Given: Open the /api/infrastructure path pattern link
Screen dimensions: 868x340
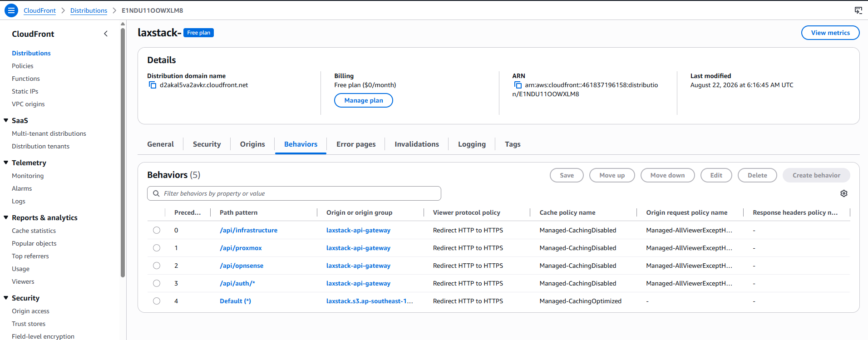Looking at the screenshot, I should click(248, 230).
